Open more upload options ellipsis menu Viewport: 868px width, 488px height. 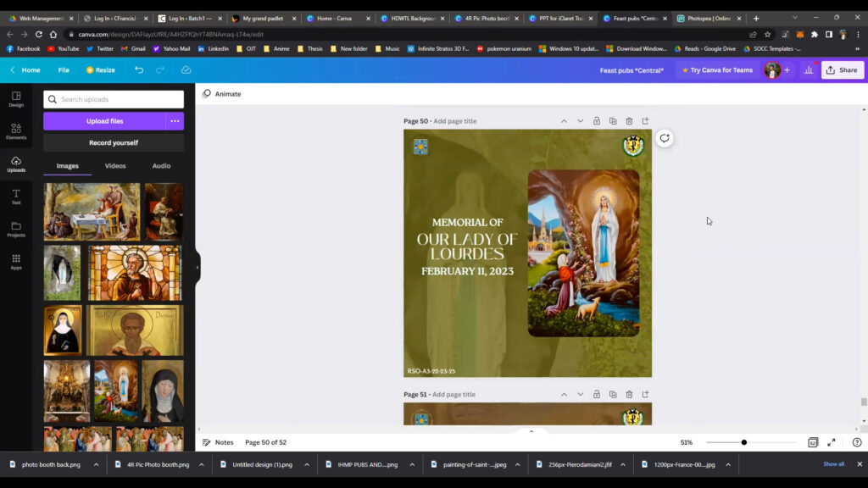point(175,121)
